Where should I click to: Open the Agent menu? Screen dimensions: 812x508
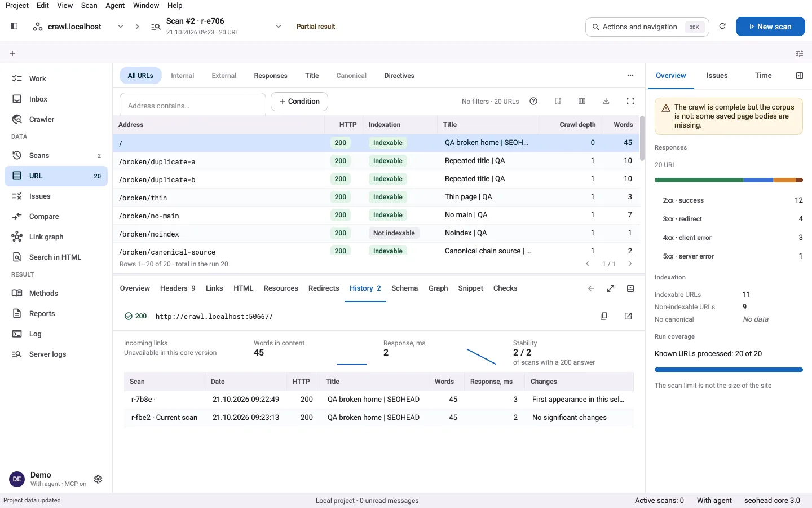pyautogui.click(x=115, y=5)
